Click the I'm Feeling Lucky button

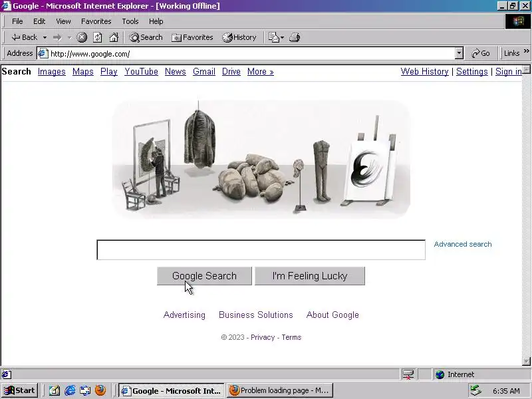[x=310, y=276]
